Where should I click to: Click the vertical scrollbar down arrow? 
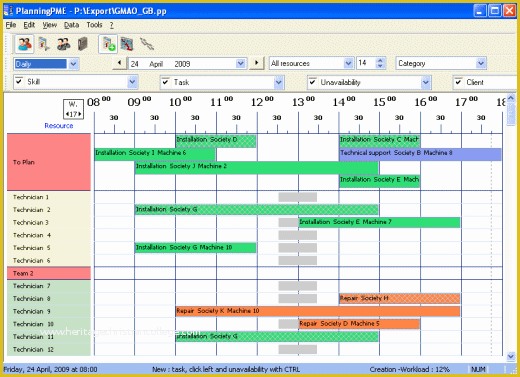point(511,357)
